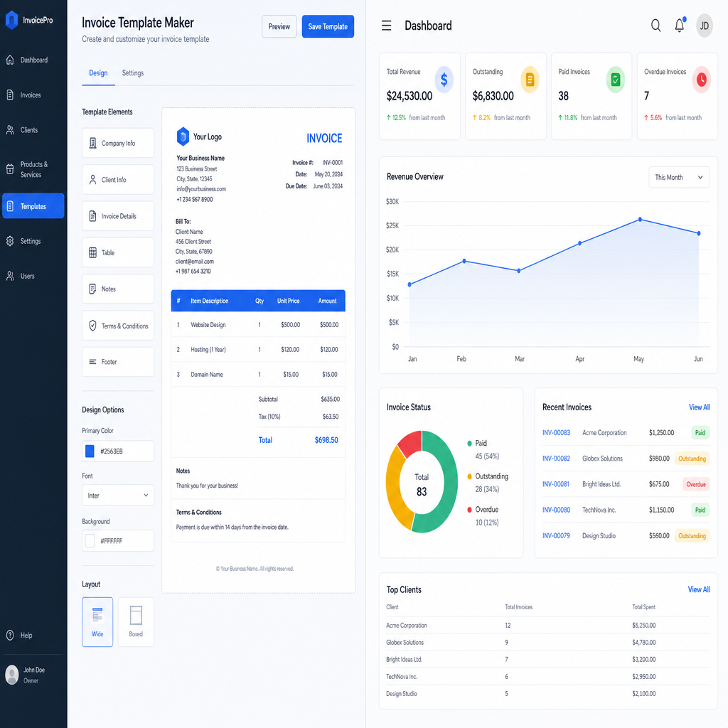The width and height of the screenshot is (728, 728).
Task: Click the Overdue Invoices clock icon
Action: 702,80
